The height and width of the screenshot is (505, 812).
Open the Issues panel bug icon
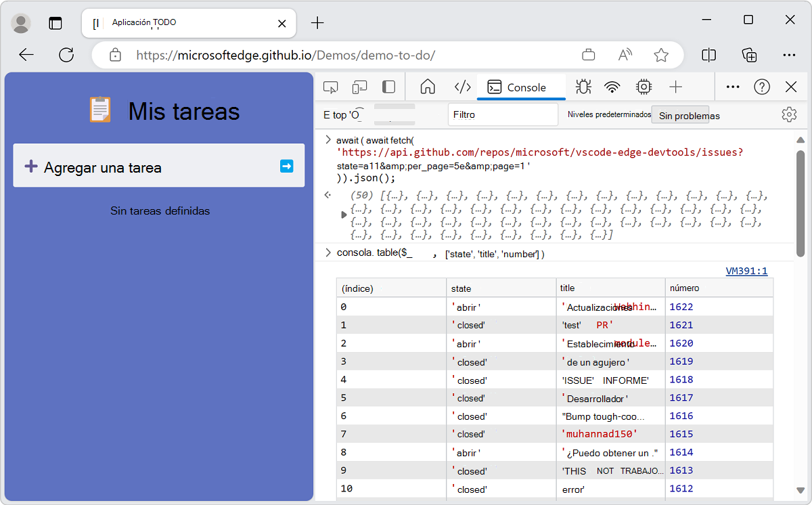[x=582, y=87]
